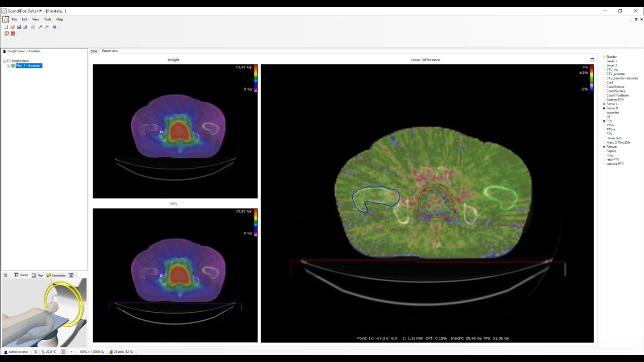This screenshot has height=362, width=644.
Task: Toggle the vescica-PTV structure checkbox
Action: 604,164
